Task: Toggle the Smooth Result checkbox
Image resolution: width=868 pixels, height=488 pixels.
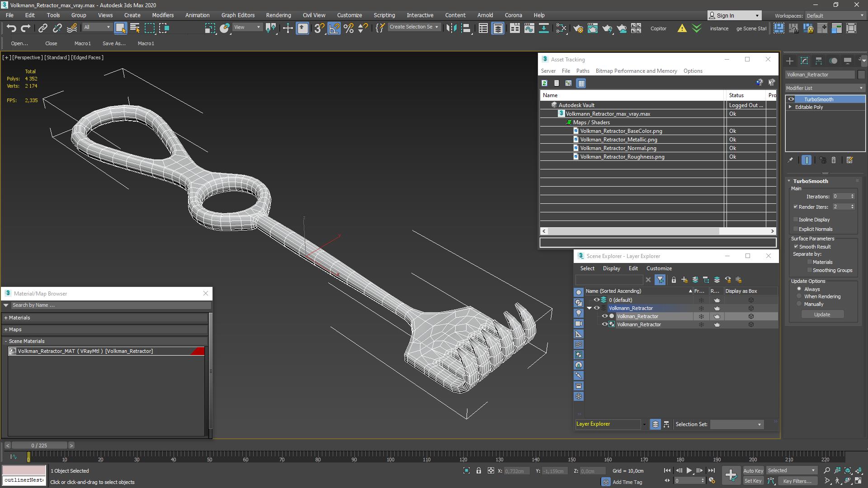Action: 796,246
